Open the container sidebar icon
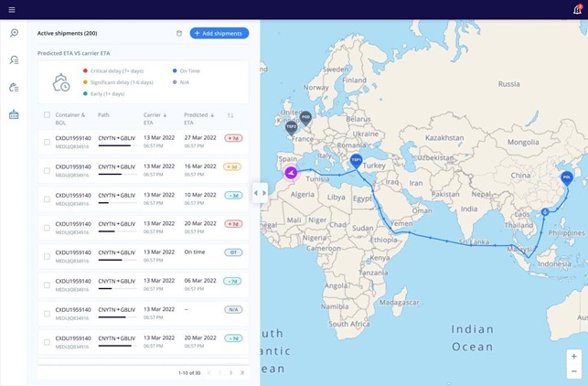 tap(14, 115)
